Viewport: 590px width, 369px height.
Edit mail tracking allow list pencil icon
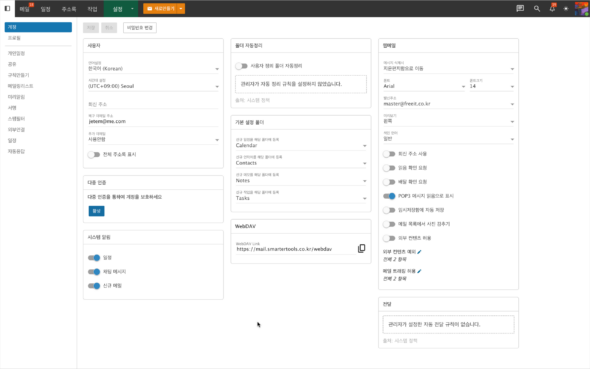click(x=419, y=271)
